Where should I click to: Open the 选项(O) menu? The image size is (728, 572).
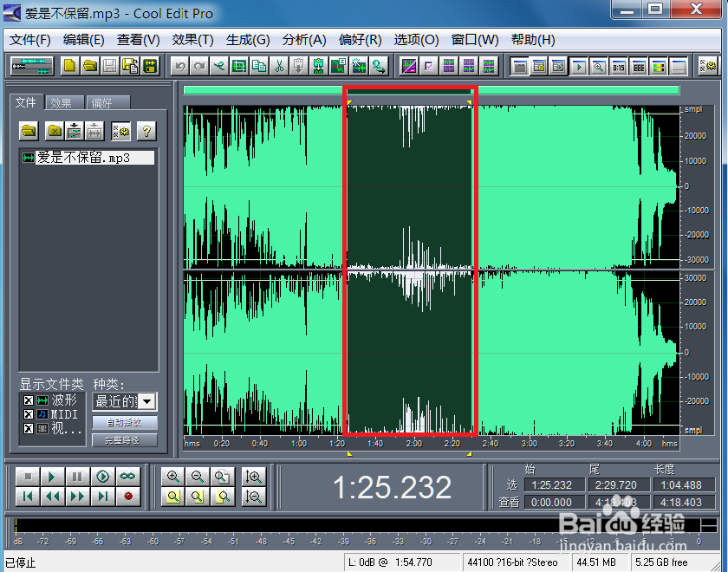click(x=417, y=40)
